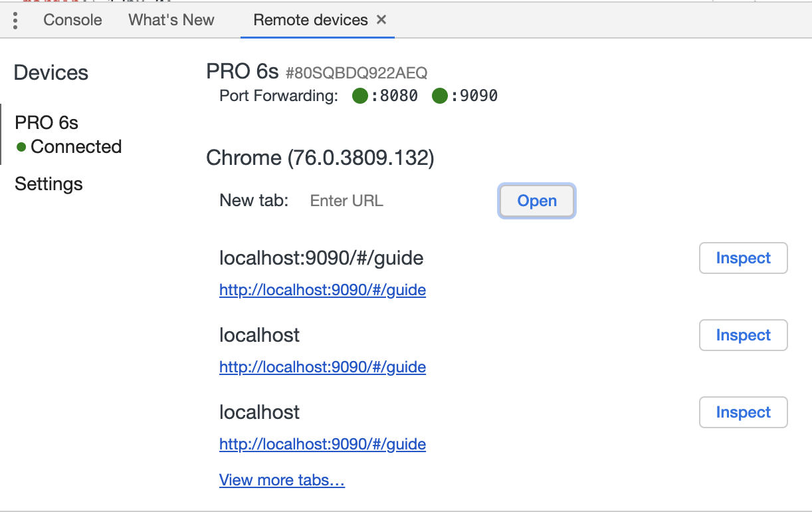
Task: Switch to the Console tab
Action: click(x=72, y=20)
